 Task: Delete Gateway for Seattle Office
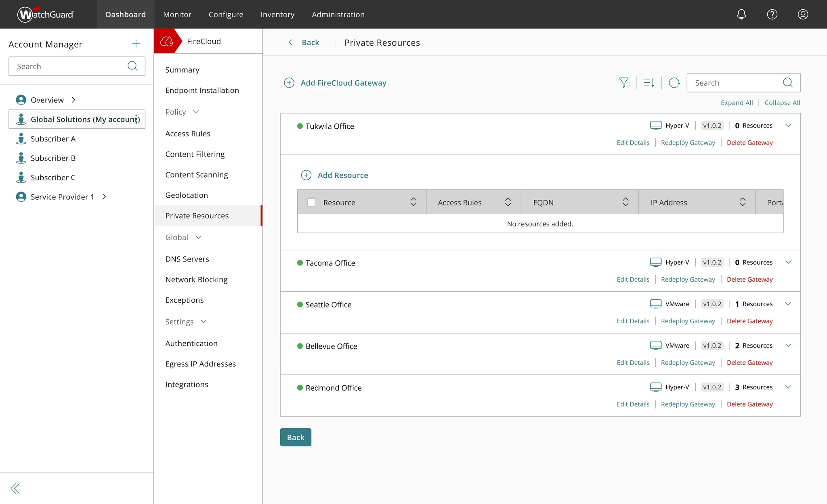(x=749, y=321)
